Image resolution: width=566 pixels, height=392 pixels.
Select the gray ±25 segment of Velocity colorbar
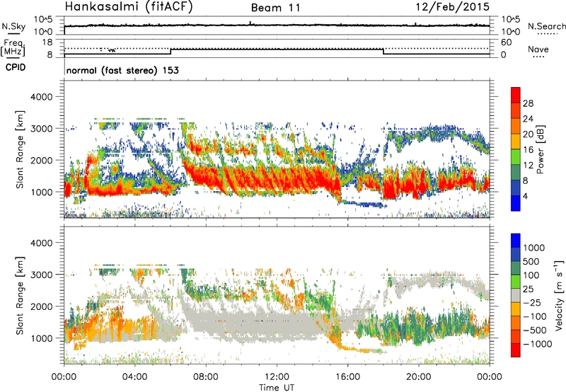point(516,295)
